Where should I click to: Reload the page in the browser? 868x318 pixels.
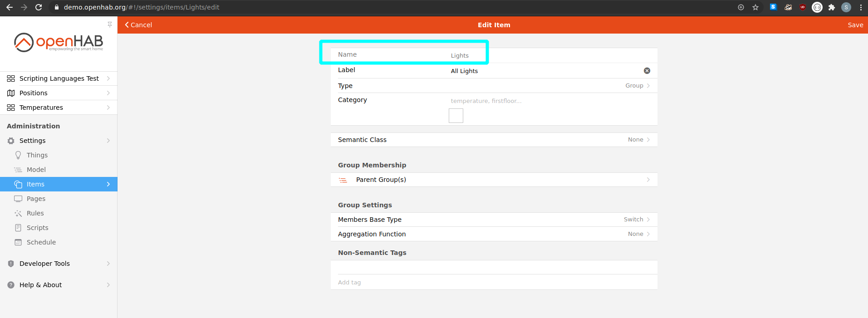click(39, 7)
